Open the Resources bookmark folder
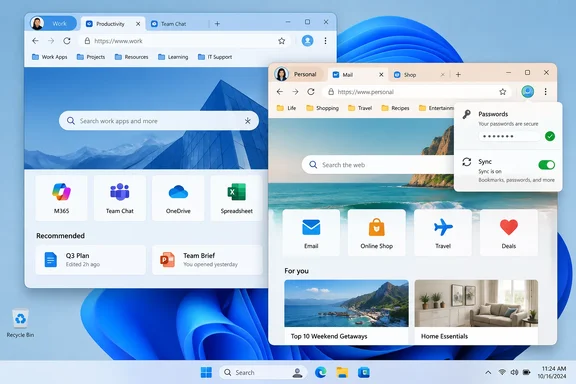576x384 pixels. (132, 57)
